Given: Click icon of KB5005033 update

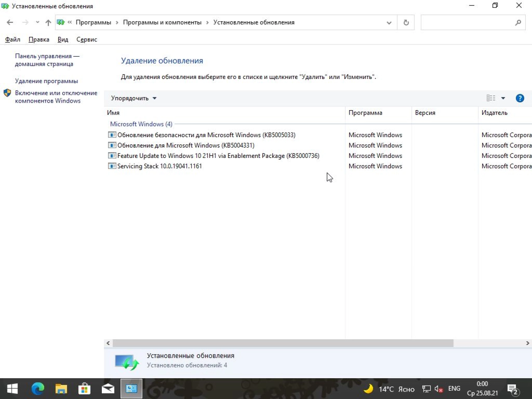Looking at the screenshot, I should tap(112, 135).
